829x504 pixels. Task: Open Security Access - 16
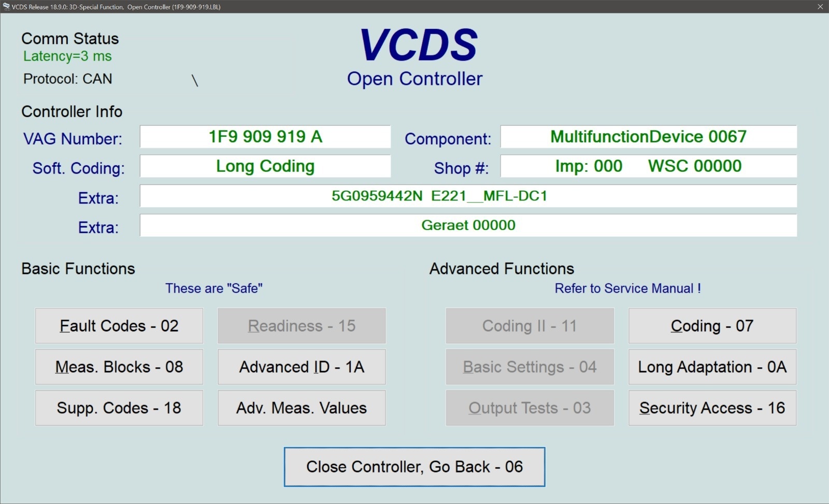point(712,408)
